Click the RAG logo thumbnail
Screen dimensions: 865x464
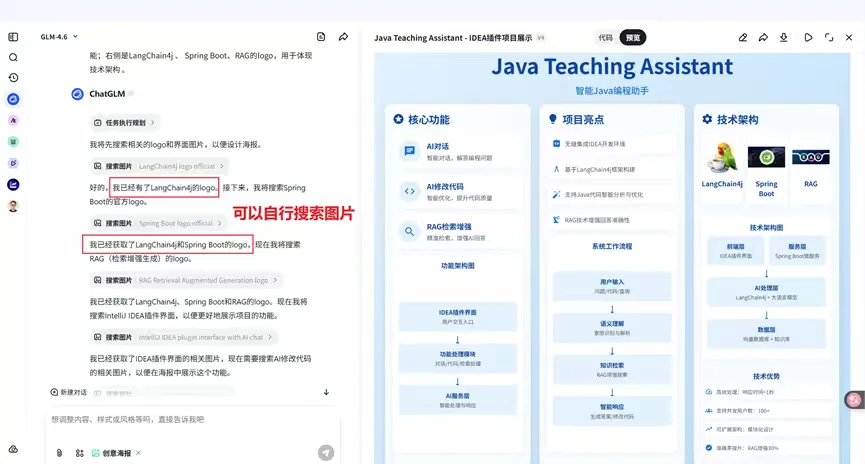point(810,157)
